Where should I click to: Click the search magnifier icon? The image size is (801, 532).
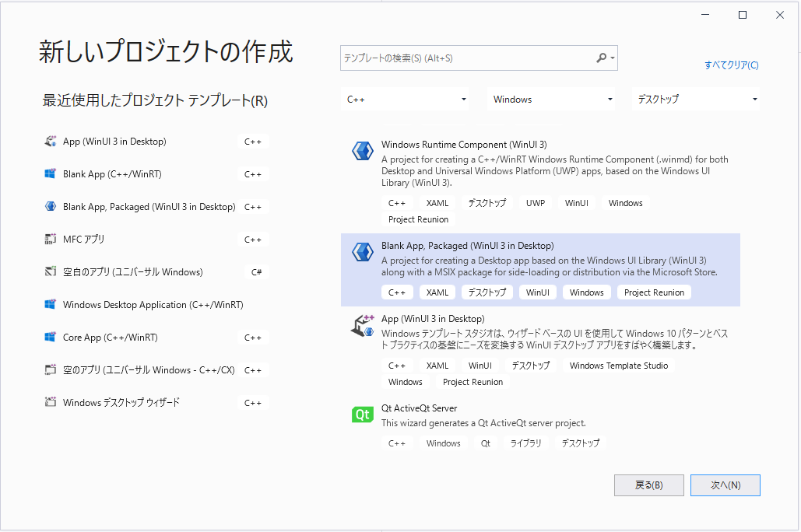coord(602,58)
